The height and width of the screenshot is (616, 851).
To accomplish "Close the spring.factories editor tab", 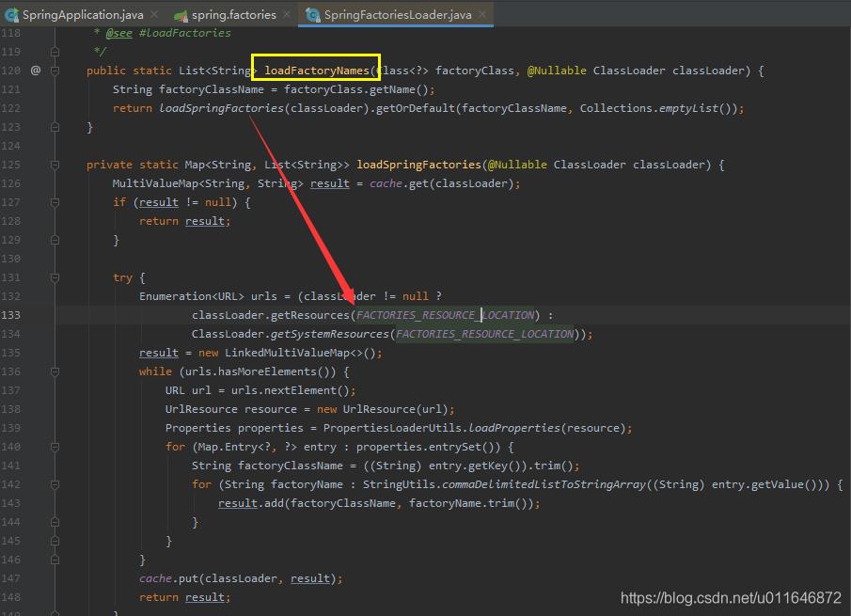I will (x=289, y=15).
